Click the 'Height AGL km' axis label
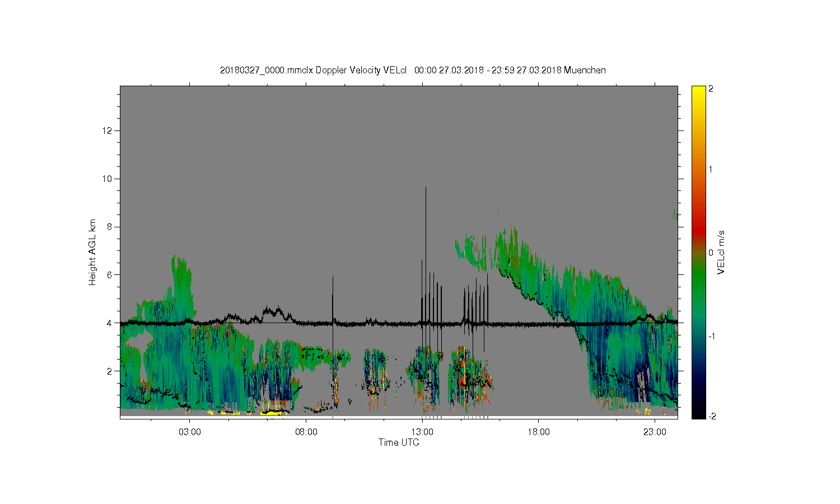 92,252
